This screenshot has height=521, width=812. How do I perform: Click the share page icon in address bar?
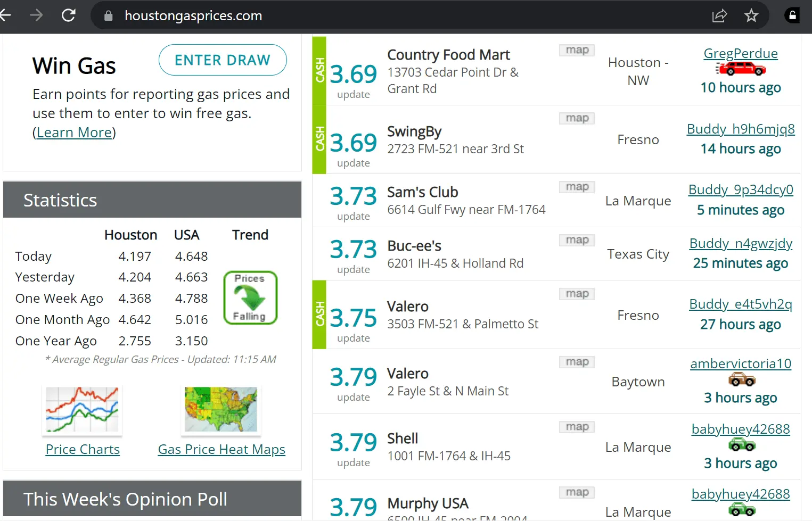[x=719, y=16]
